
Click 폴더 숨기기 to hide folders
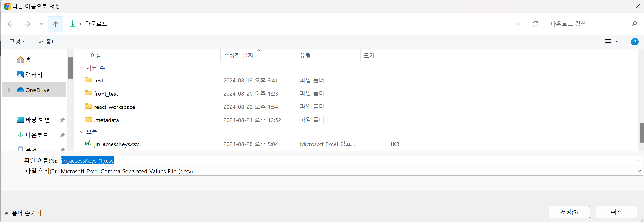coord(23,213)
